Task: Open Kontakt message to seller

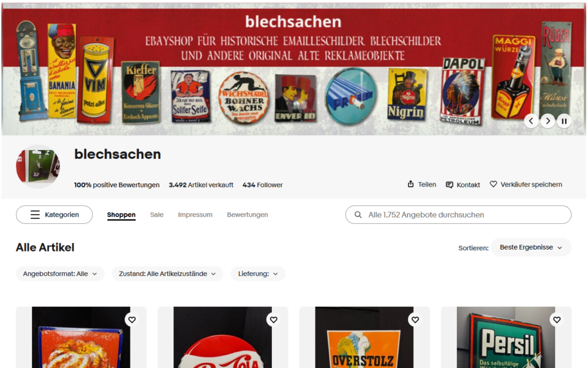Action: tap(463, 185)
